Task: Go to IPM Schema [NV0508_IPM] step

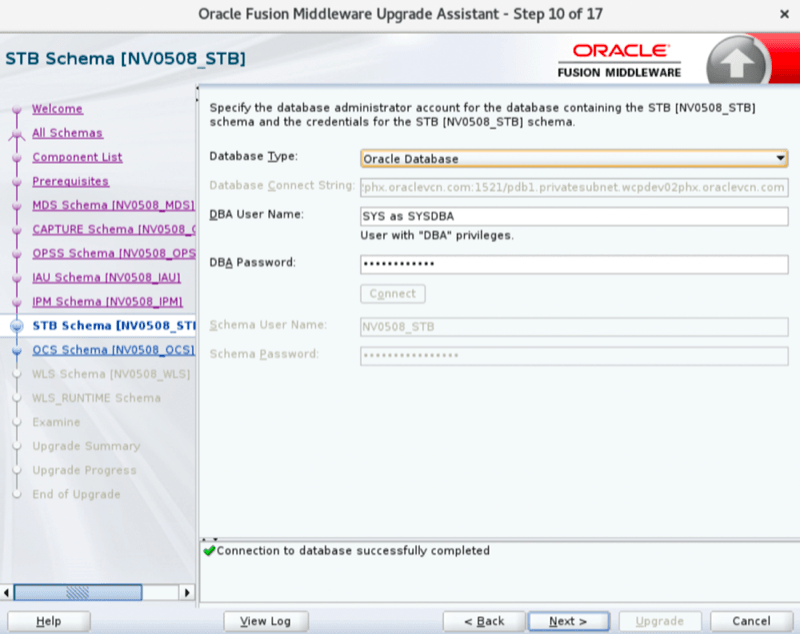Action: tap(107, 301)
